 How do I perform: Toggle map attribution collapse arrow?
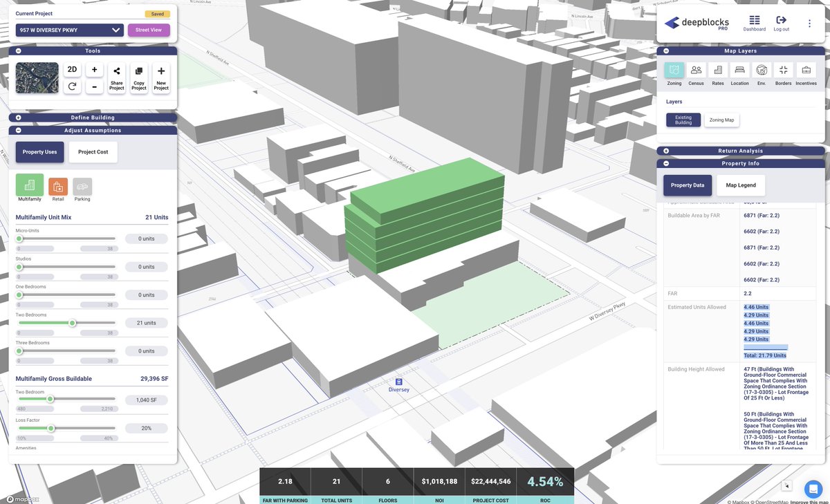(x=786, y=485)
